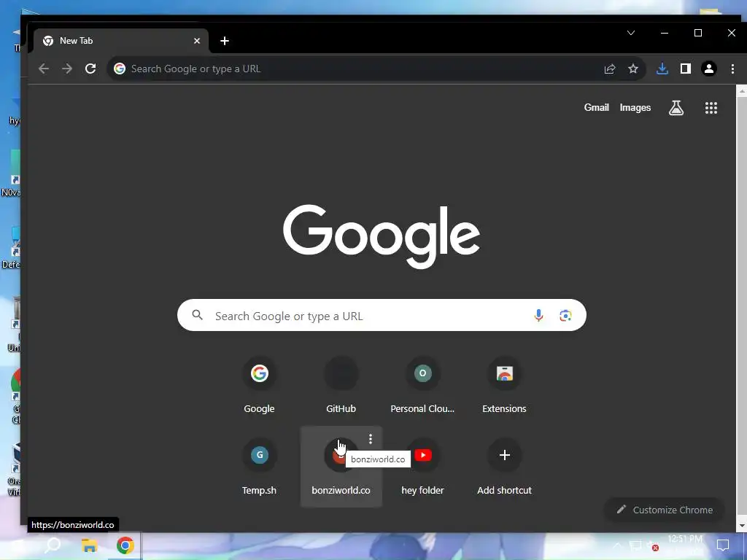Go back using the back arrow
747x560 pixels.
44,69
